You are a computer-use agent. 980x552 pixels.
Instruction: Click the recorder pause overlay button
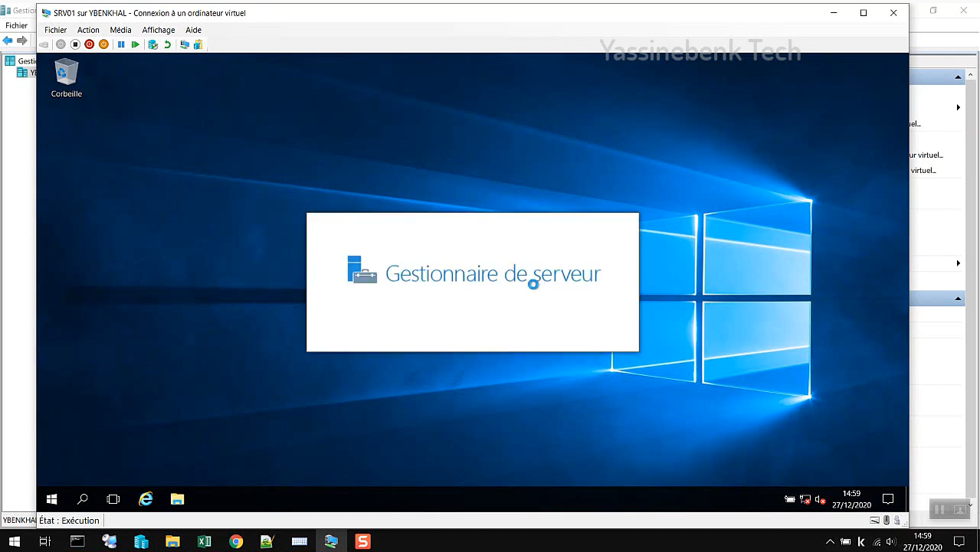pos(939,509)
